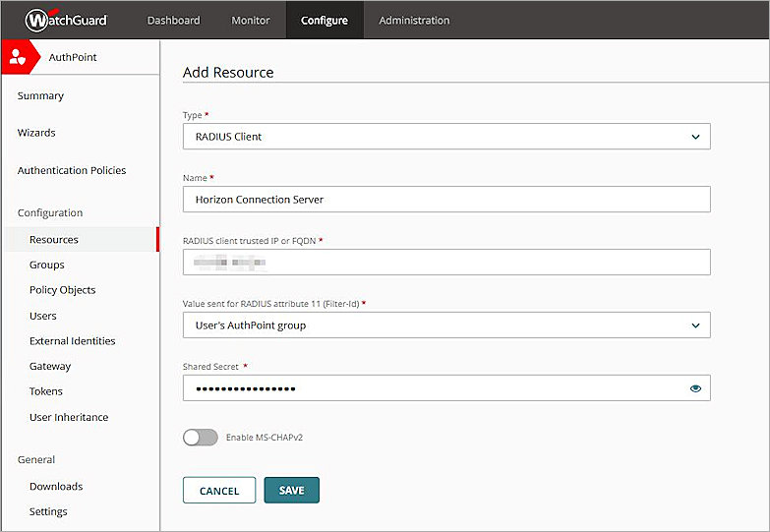Select the Configure tab
Screen dimensions: 770x532
tap(325, 20)
